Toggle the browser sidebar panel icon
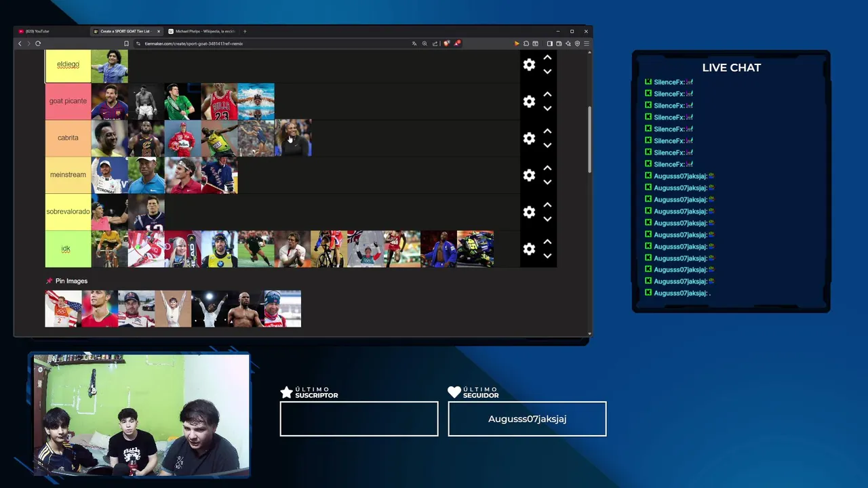868x488 pixels. (549, 43)
